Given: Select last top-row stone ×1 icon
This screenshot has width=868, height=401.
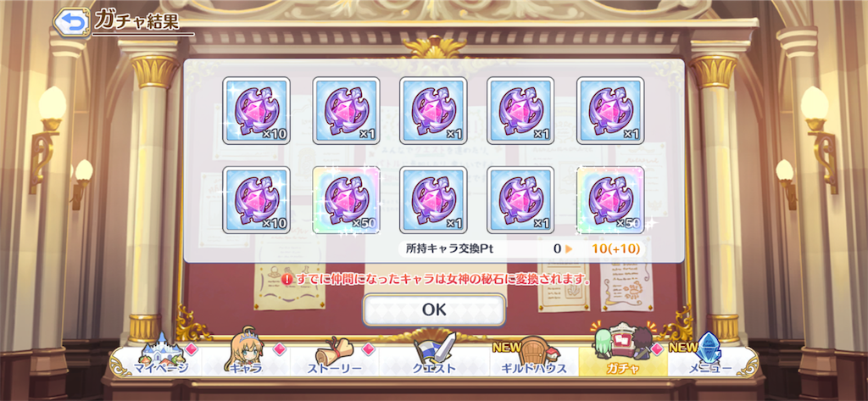Looking at the screenshot, I should [x=610, y=111].
